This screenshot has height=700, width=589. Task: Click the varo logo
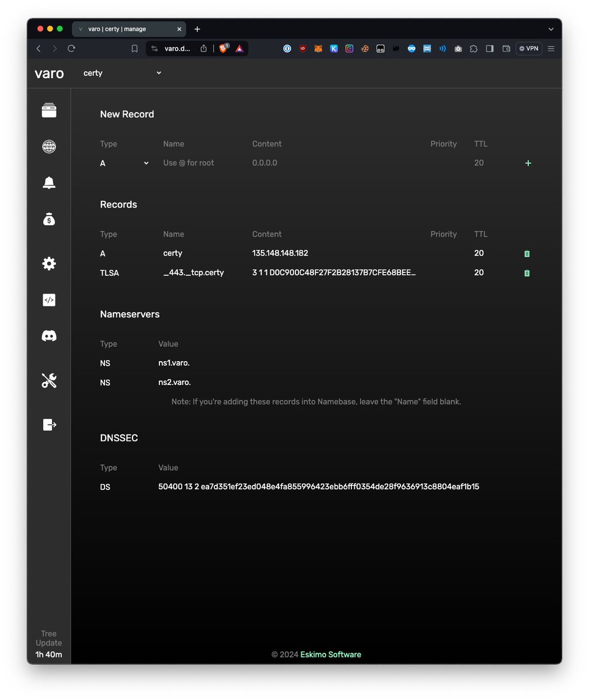(x=49, y=73)
